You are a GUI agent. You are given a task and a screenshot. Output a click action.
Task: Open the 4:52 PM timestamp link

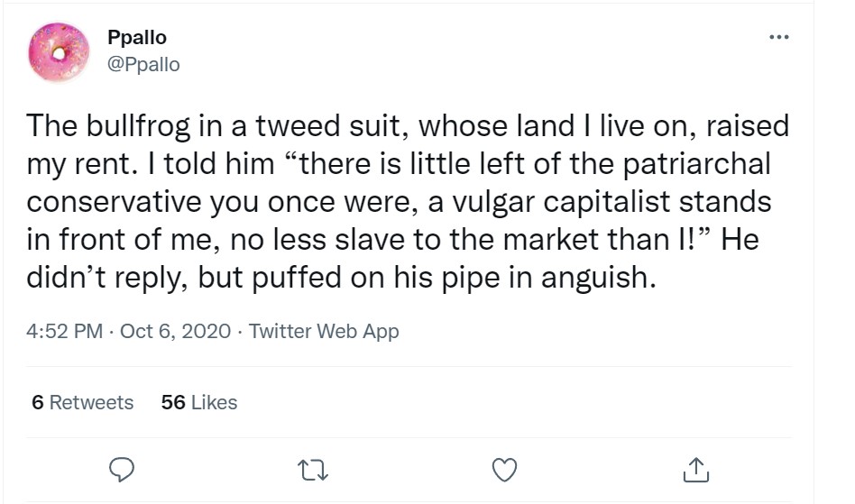point(64,331)
